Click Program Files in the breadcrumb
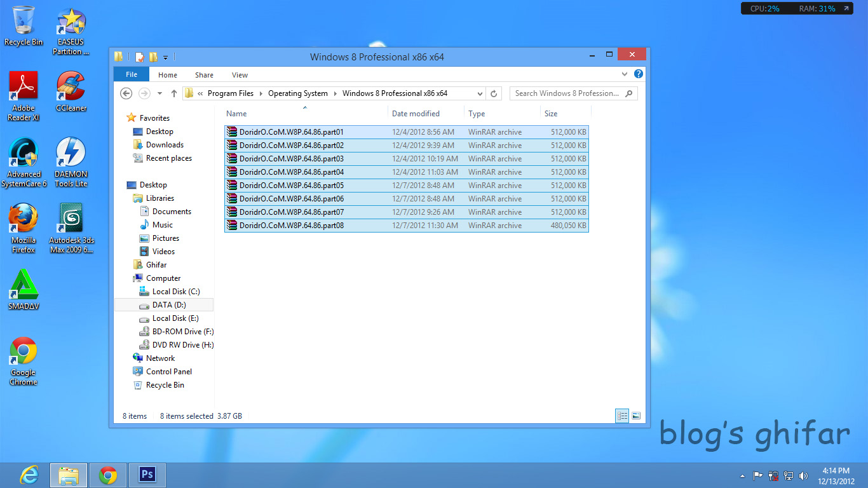The image size is (868, 488). 231,93
